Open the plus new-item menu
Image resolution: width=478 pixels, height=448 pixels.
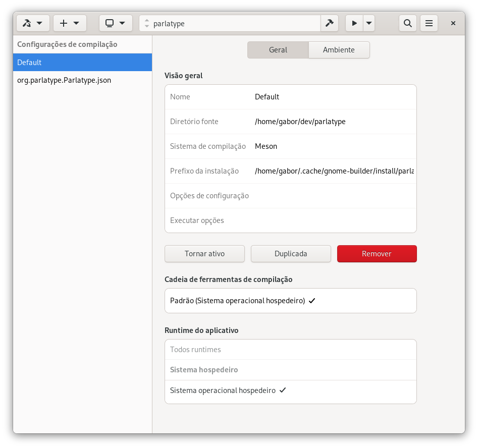[x=70, y=23]
